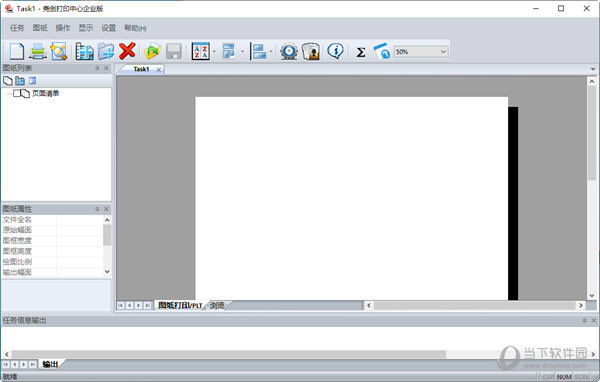The image size is (600, 382).
Task: Click the page layout arrangement icon
Action: point(228,51)
